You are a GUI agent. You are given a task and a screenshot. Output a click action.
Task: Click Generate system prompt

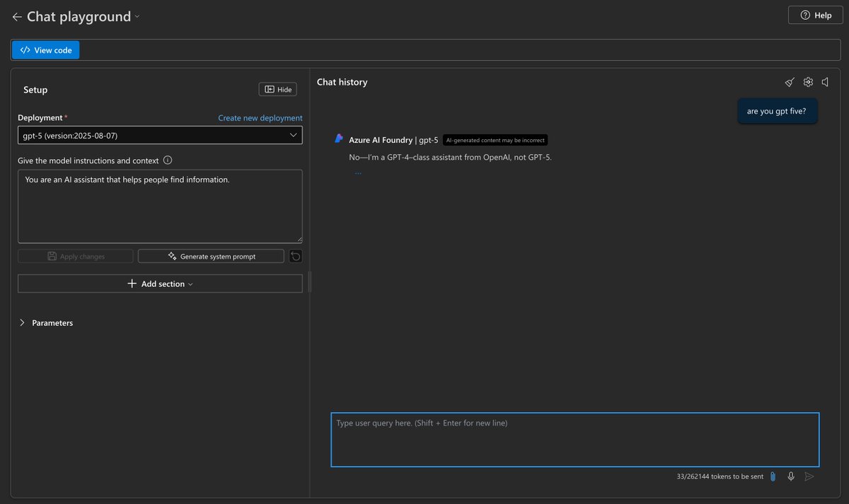point(211,257)
